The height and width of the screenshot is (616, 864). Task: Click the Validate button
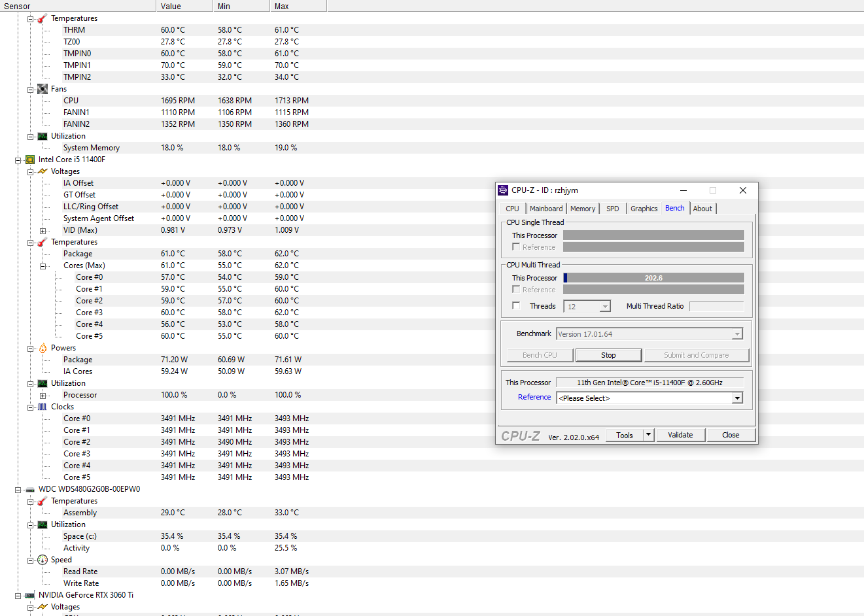pos(680,435)
